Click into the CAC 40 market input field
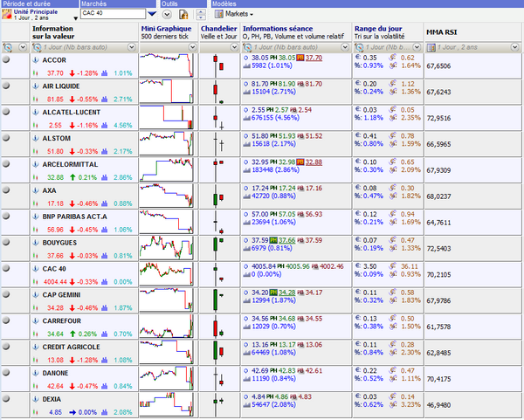Screen dimensions: 524x420 coord(113,13)
